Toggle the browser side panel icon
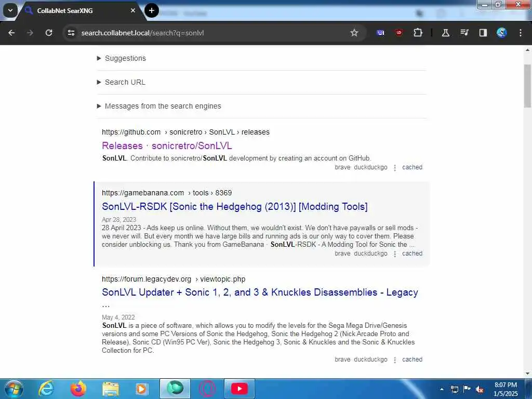 (x=483, y=33)
